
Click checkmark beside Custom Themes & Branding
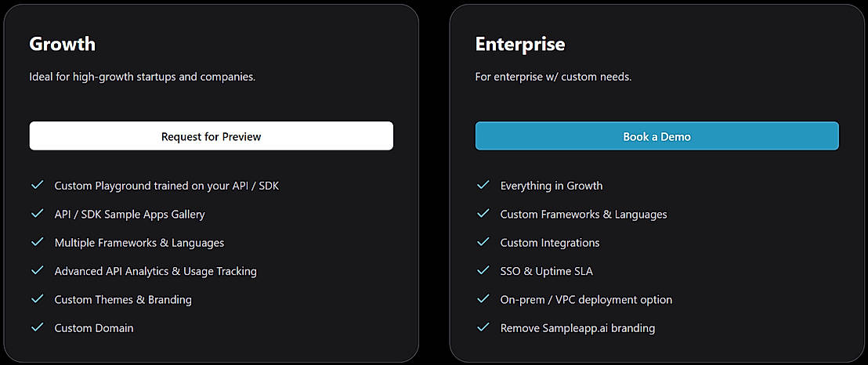[37, 299]
